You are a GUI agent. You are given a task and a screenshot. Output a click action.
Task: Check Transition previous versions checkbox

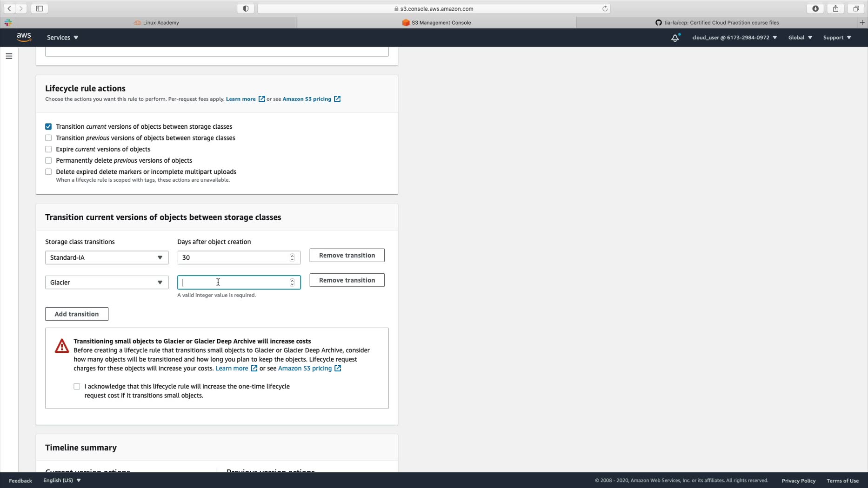click(48, 138)
